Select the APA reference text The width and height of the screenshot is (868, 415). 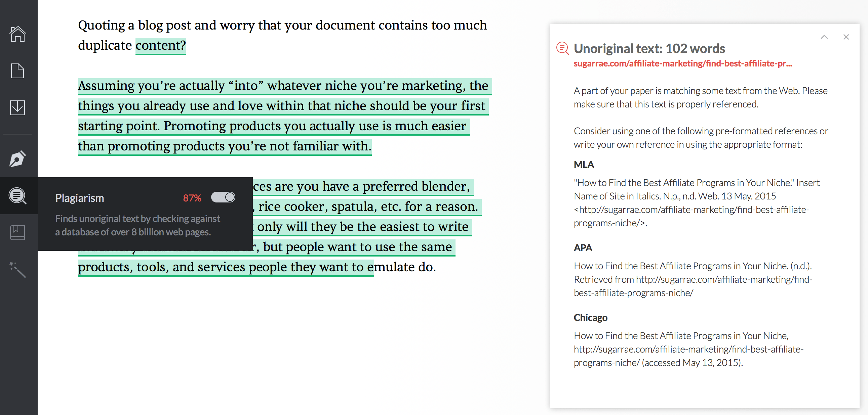click(693, 279)
